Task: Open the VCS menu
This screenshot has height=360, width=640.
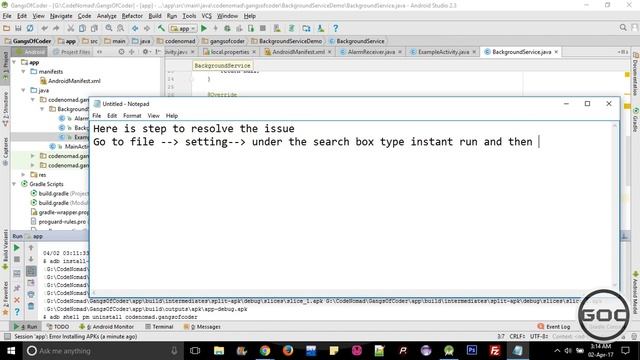Action: click(207, 16)
